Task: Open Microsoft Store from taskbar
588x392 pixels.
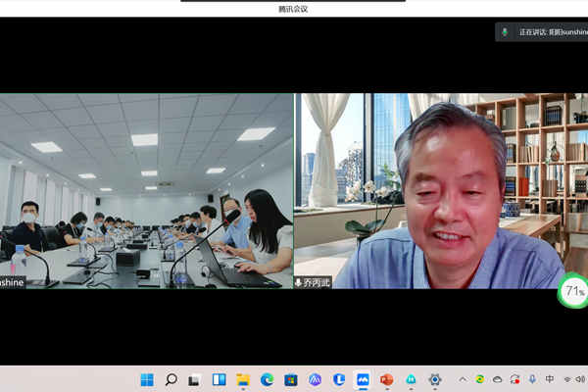Action: [291, 379]
